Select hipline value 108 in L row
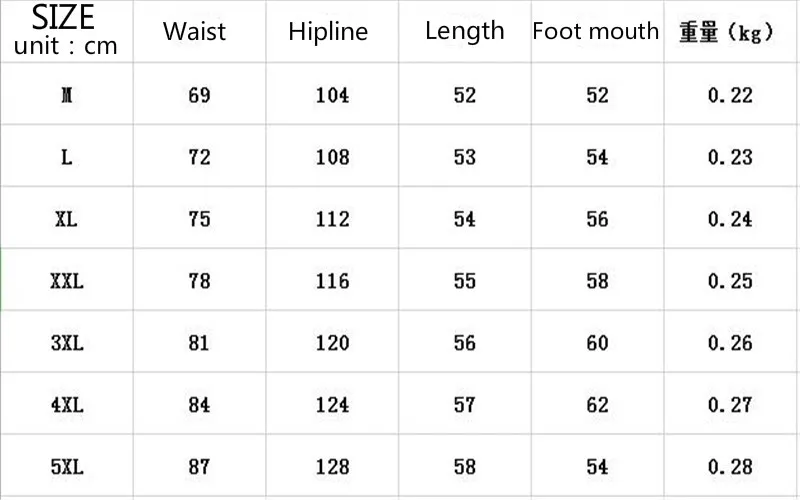Screen dimensions: 800x500 pos(332,158)
